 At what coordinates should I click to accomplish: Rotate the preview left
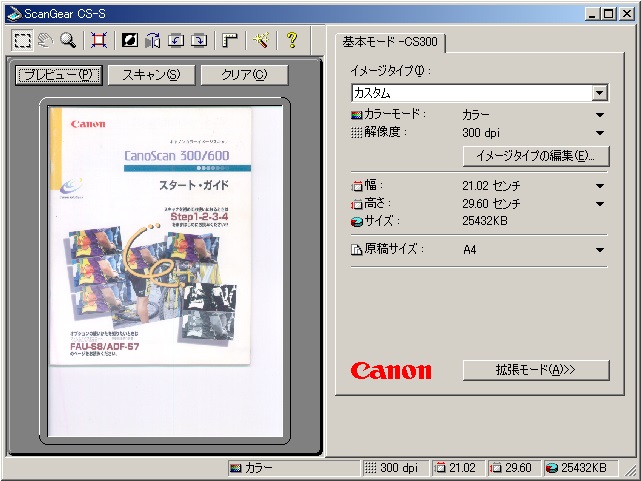[x=176, y=40]
